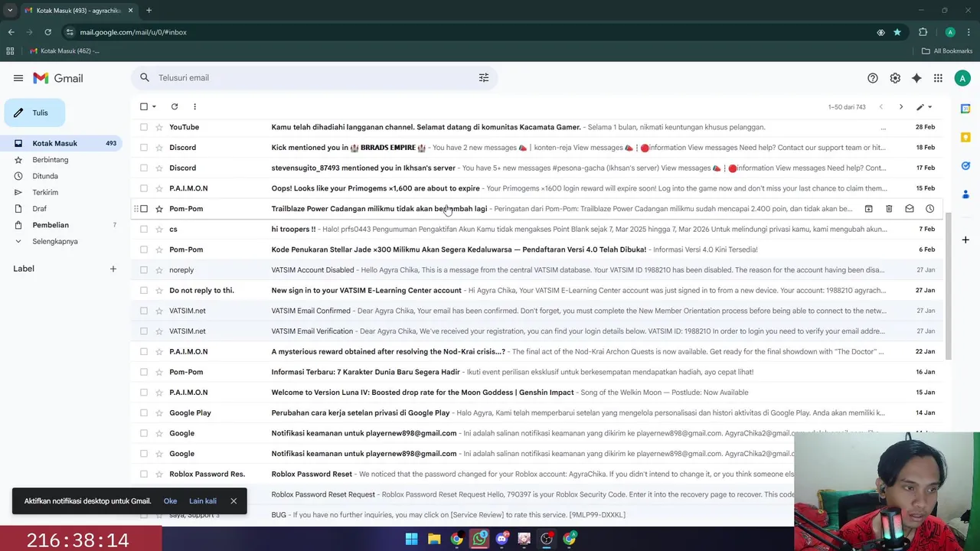Get add-ons plus icon in side panel
980x551 pixels.
click(x=965, y=240)
